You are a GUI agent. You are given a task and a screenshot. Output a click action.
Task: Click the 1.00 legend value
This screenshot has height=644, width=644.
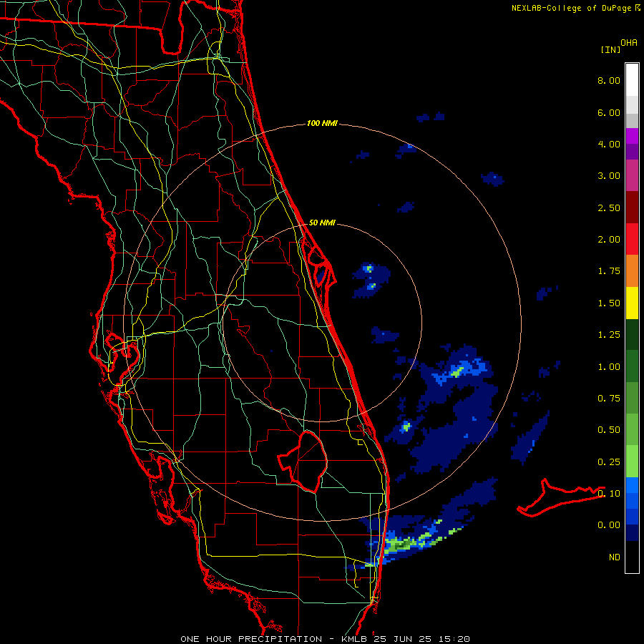tap(609, 367)
